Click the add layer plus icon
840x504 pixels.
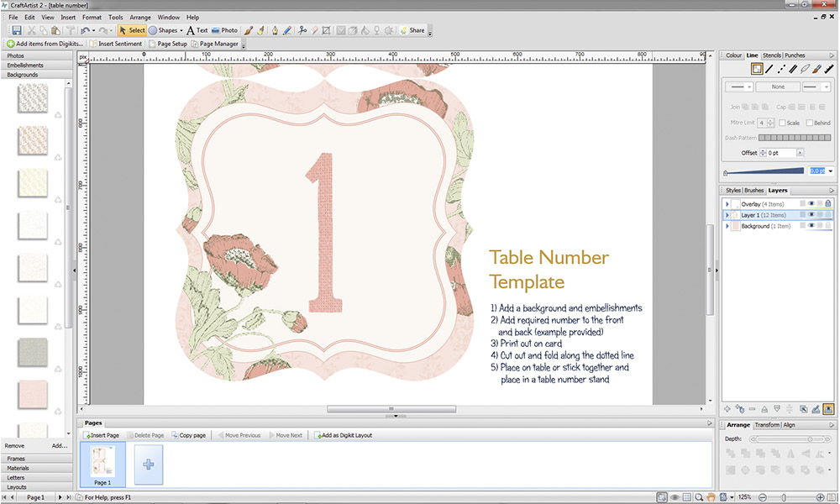[x=727, y=408]
